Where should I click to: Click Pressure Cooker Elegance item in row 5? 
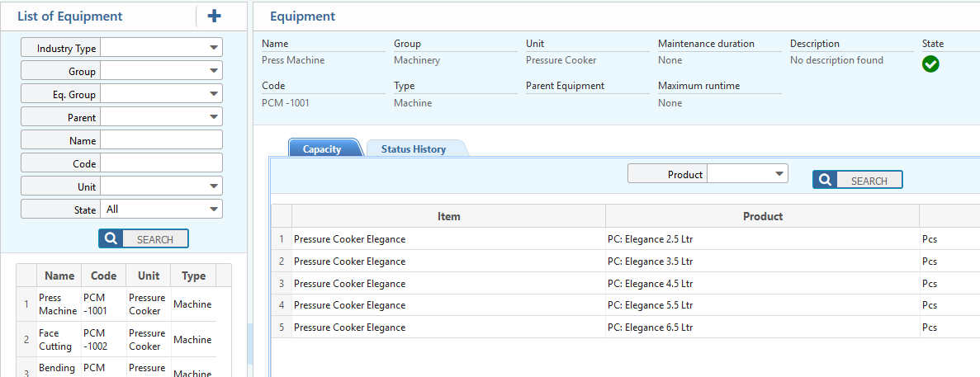[449, 327]
